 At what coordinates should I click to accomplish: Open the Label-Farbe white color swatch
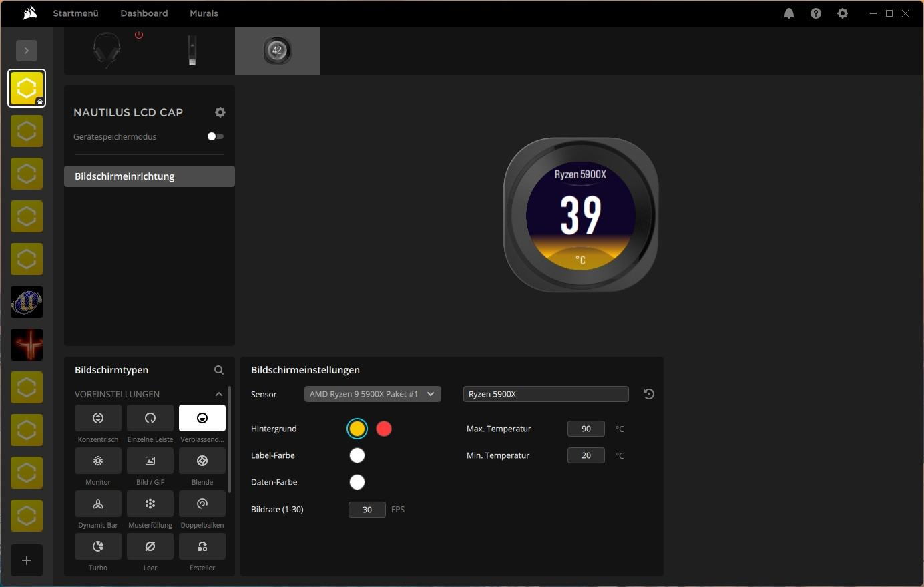(x=357, y=455)
